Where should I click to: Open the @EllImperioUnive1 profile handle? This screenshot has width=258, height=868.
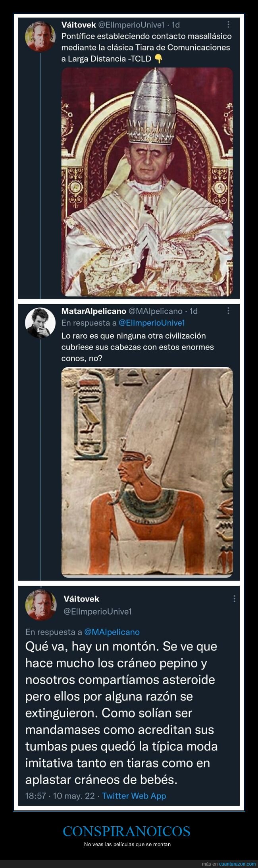pyautogui.click(x=131, y=25)
